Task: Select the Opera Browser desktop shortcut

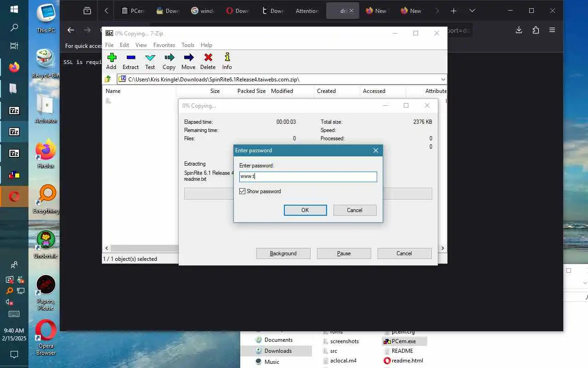Action: click(x=45, y=338)
